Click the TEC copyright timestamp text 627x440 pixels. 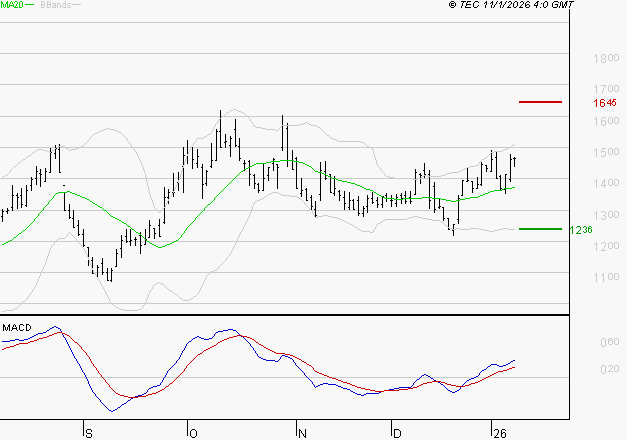pyautogui.click(x=511, y=4)
